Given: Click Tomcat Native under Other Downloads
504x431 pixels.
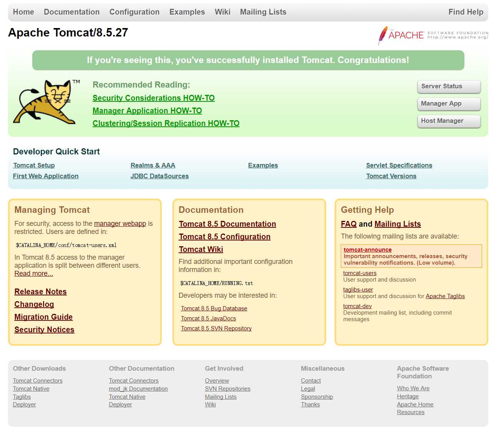Looking at the screenshot, I should click(x=31, y=389).
